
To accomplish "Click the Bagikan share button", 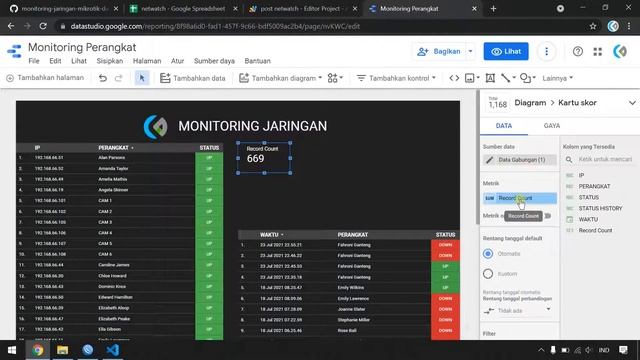I will click(439, 51).
